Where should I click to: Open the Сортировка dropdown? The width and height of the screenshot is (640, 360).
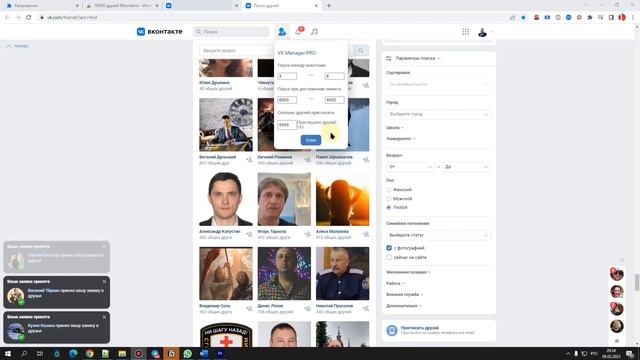(438, 84)
